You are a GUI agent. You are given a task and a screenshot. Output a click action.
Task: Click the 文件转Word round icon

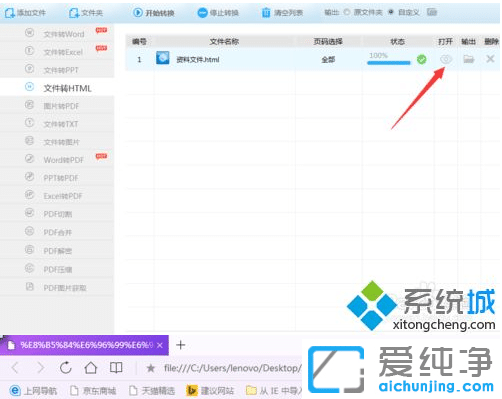tap(30, 33)
